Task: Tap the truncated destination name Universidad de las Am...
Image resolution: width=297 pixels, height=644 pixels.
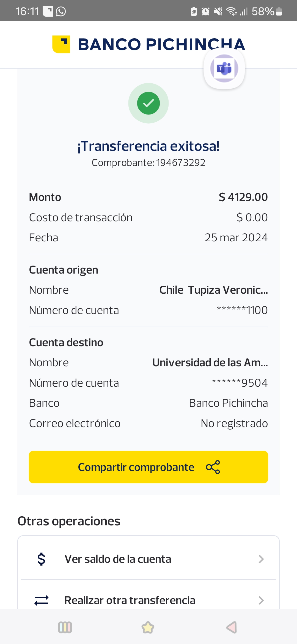Action: [210, 363]
